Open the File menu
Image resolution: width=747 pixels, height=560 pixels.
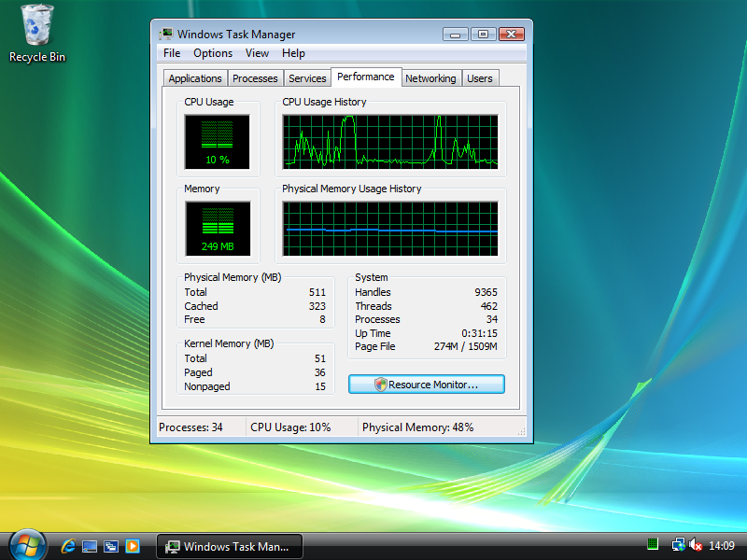172,53
